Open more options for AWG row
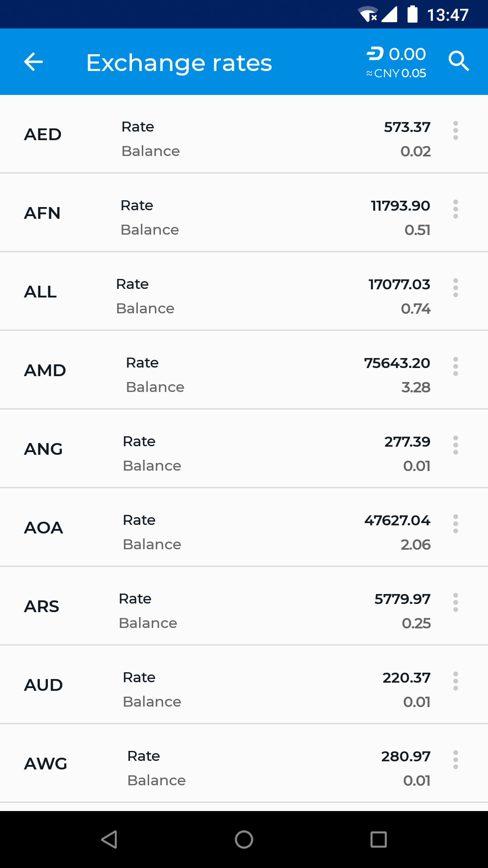 pyautogui.click(x=455, y=760)
